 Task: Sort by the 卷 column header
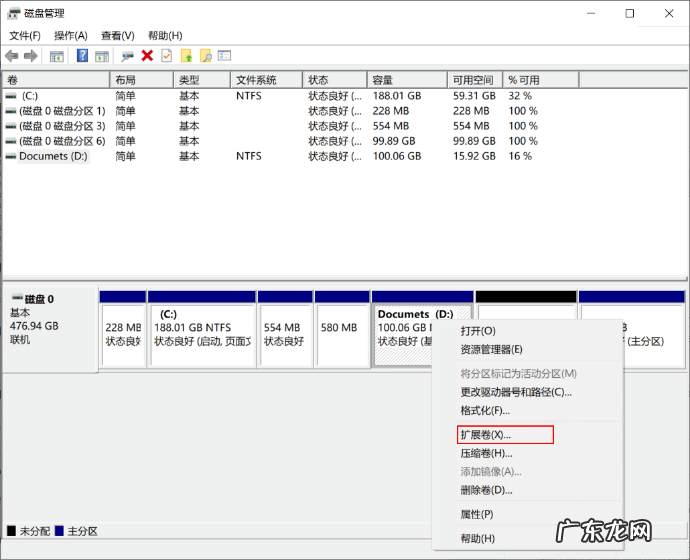click(x=56, y=80)
